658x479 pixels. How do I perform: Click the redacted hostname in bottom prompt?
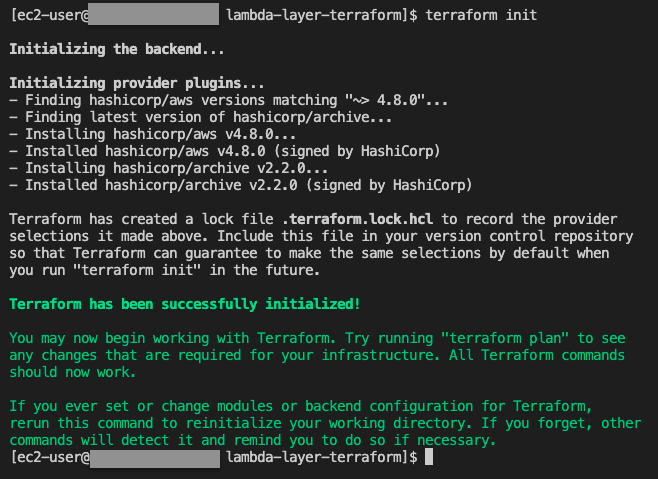tap(155, 458)
